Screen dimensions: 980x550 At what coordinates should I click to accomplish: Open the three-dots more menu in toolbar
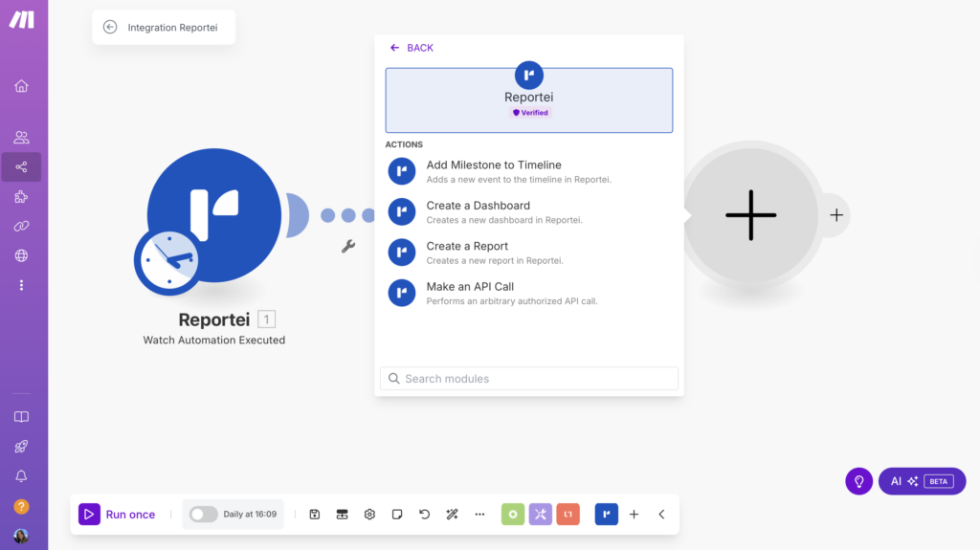(480, 515)
